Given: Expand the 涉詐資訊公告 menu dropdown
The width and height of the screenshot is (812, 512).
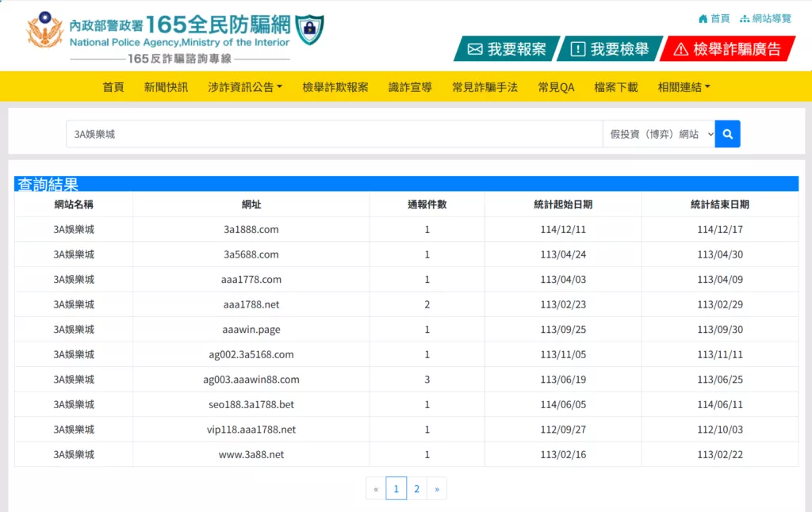Looking at the screenshot, I should [x=245, y=87].
